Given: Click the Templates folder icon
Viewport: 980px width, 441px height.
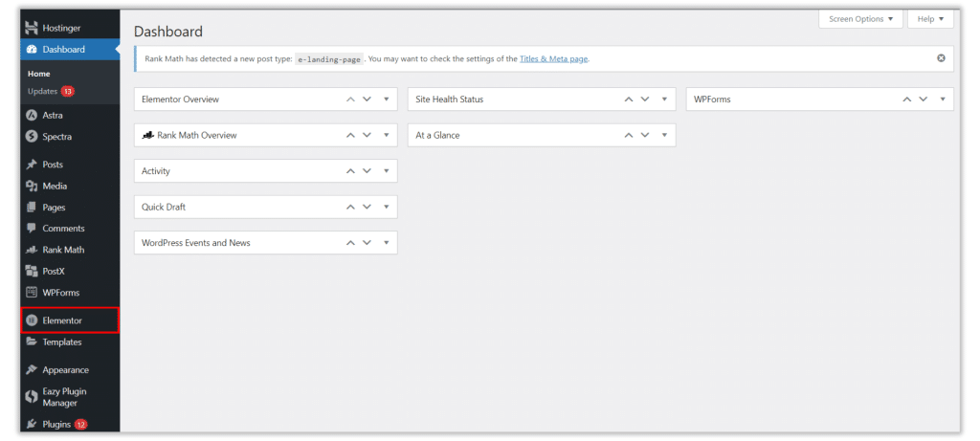Looking at the screenshot, I should [x=32, y=342].
